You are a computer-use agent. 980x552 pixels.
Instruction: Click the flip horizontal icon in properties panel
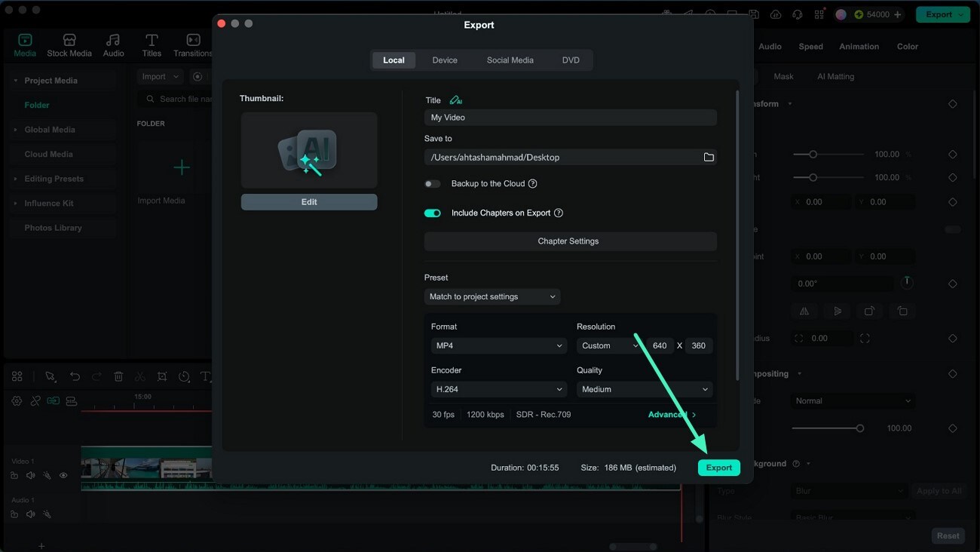click(x=804, y=311)
